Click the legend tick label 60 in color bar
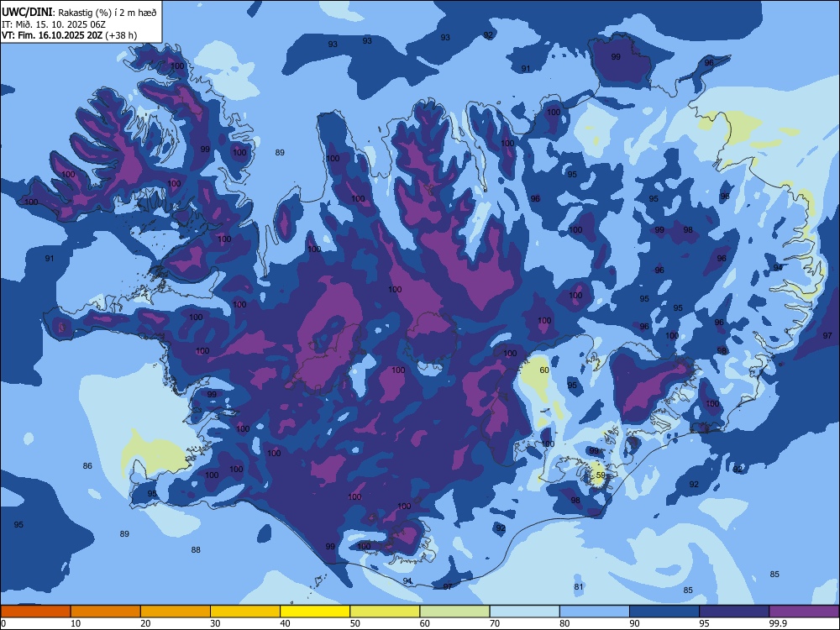 pyautogui.click(x=425, y=623)
